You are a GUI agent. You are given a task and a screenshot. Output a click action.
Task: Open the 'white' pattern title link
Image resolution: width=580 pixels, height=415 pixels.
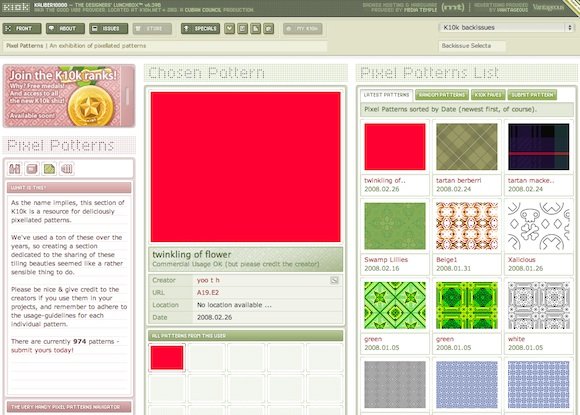click(516, 339)
